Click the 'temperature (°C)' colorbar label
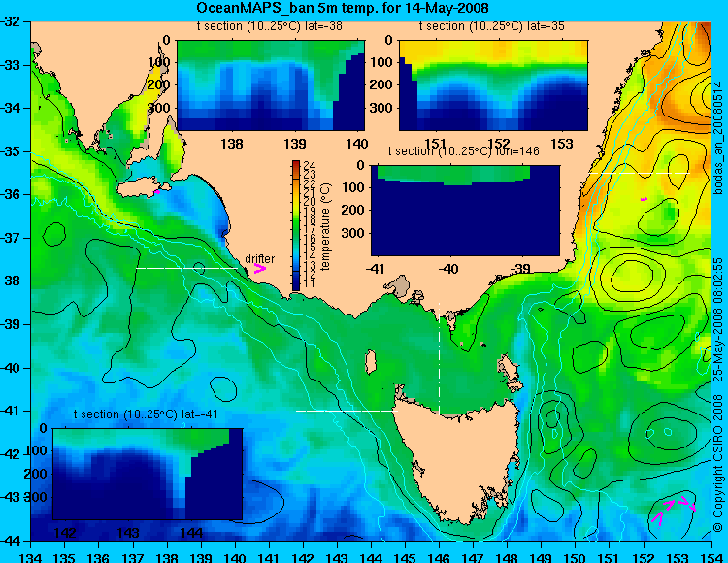The image size is (728, 563). pos(325,226)
